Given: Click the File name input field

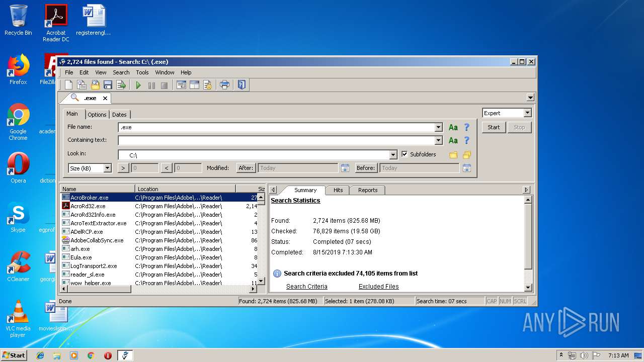Looking at the screenshot, I should click(x=276, y=127).
